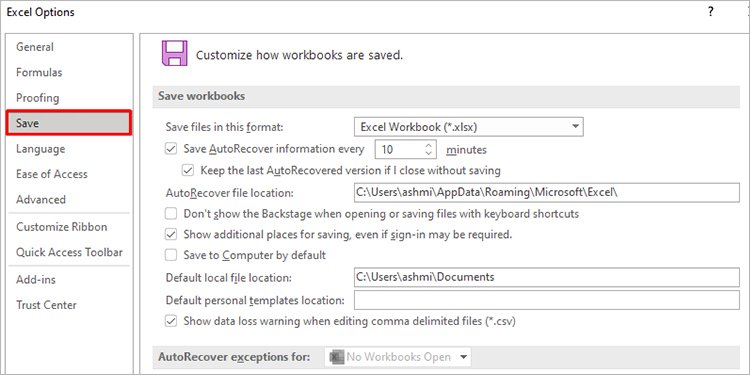Click the AutoRecover file location field
Viewport: 750px width, 375px height.
[x=547, y=192]
